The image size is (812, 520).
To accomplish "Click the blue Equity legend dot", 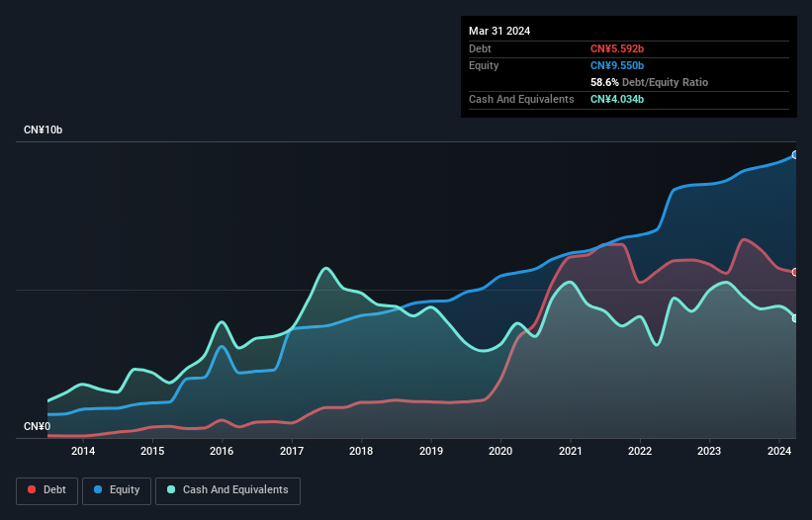I will pyautogui.click(x=98, y=489).
